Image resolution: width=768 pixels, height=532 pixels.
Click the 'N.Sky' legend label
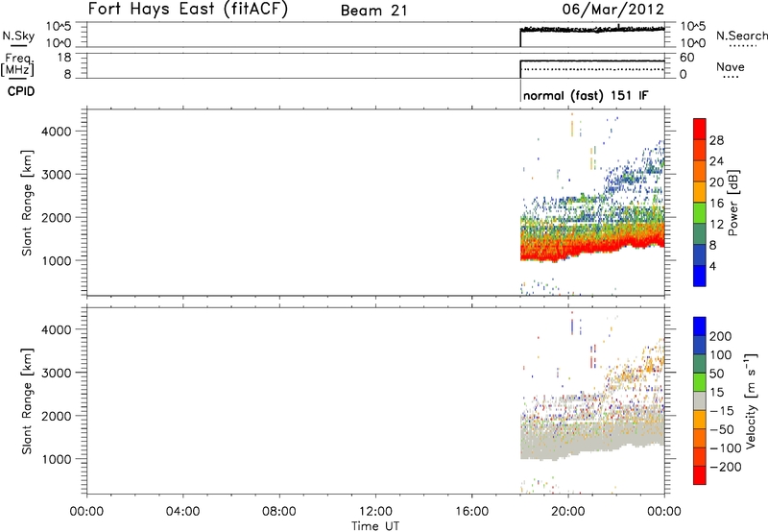(18, 36)
